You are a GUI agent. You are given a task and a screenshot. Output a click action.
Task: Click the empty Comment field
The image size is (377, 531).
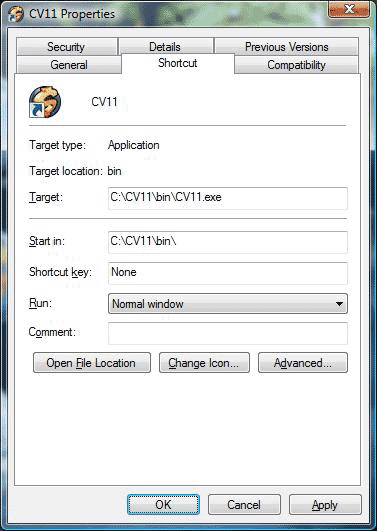point(228,334)
